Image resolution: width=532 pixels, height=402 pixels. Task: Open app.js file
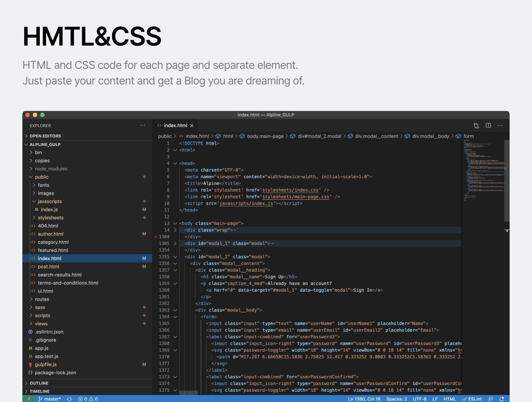coord(87,348)
